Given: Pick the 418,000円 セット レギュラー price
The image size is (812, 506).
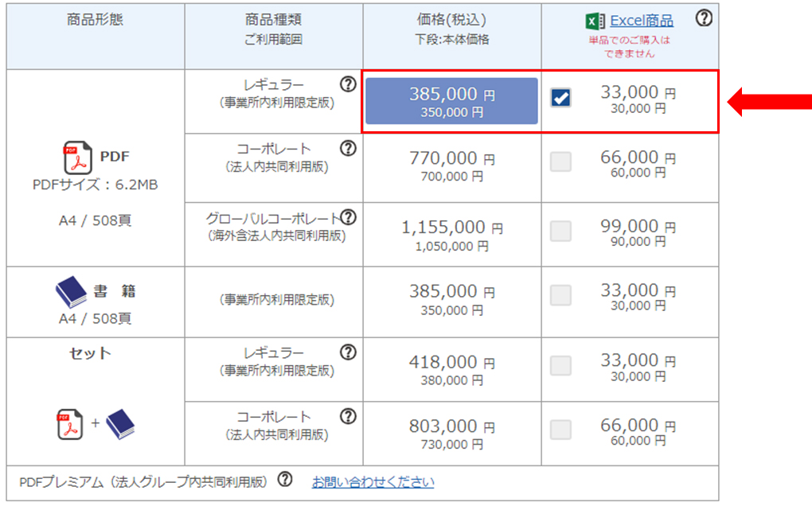Looking at the screenshot, I should (451, 370).
